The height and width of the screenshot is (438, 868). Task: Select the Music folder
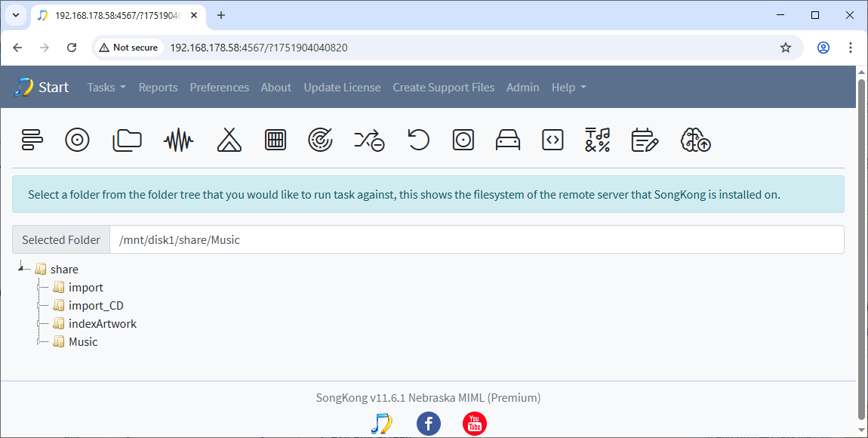pos(83,342)
